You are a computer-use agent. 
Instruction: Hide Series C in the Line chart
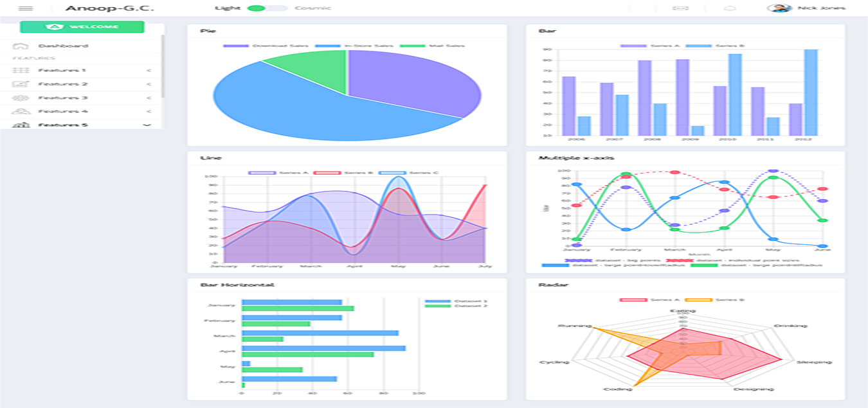tap(392, 173)
